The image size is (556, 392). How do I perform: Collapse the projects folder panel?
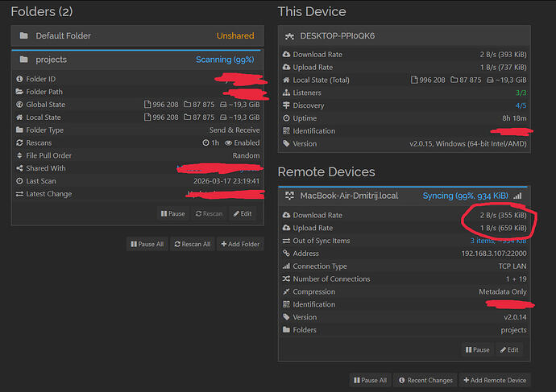(137, 60)
